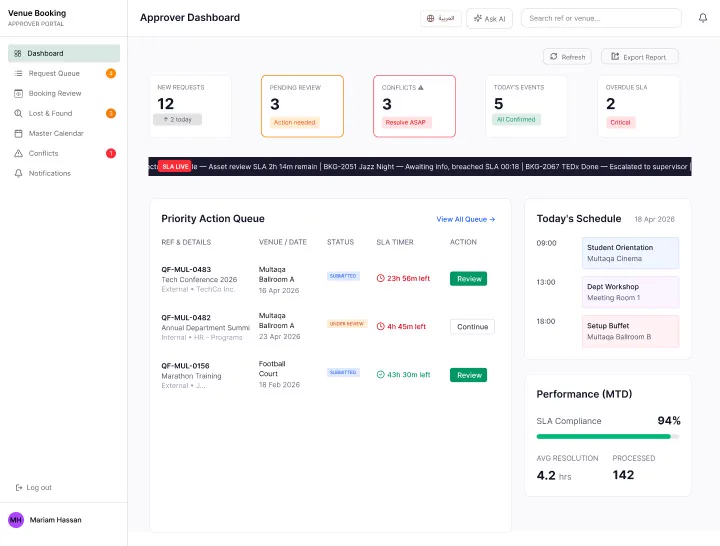Click the warning icon on Conflicts card

click(421, 87)
